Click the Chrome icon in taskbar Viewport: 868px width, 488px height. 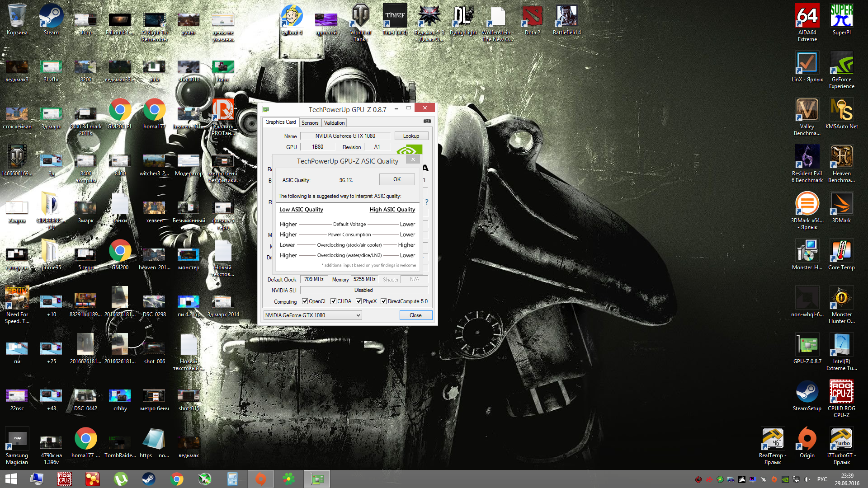(x=177, y=479)
